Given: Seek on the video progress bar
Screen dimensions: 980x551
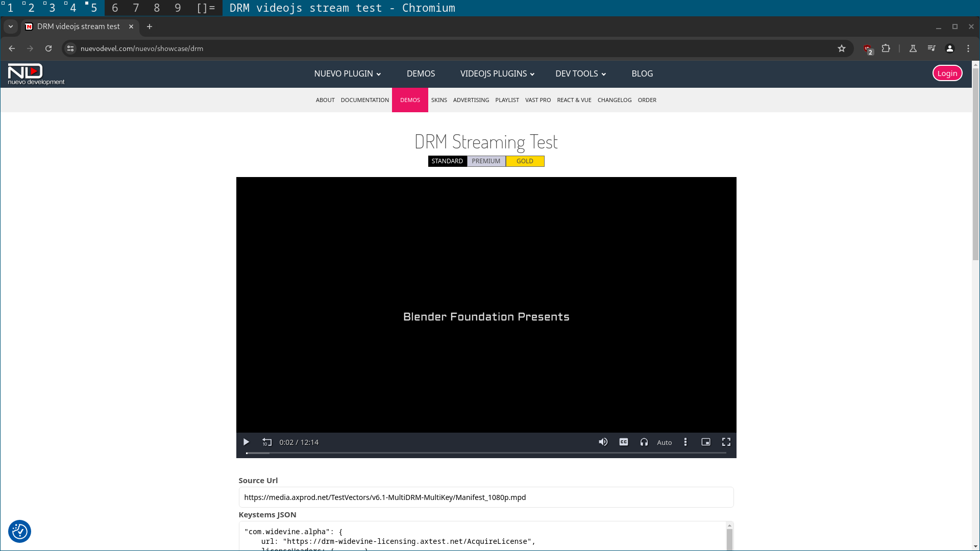Looking at the screenshot, I should (485, 453).
